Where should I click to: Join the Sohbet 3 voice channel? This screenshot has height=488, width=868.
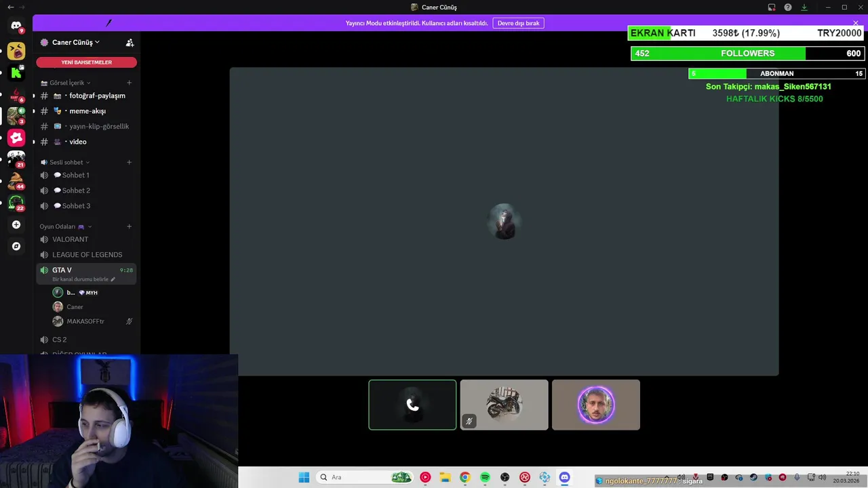click(86, 206)
